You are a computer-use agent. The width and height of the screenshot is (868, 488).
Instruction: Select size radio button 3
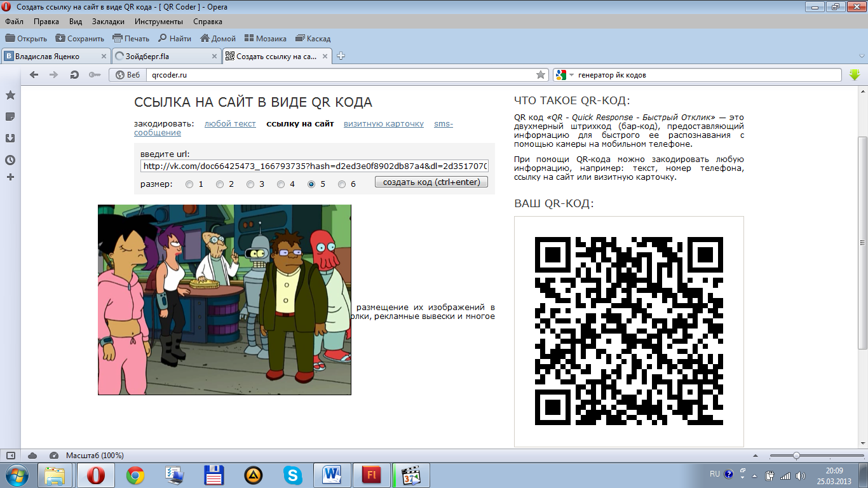tap(250, 184)
